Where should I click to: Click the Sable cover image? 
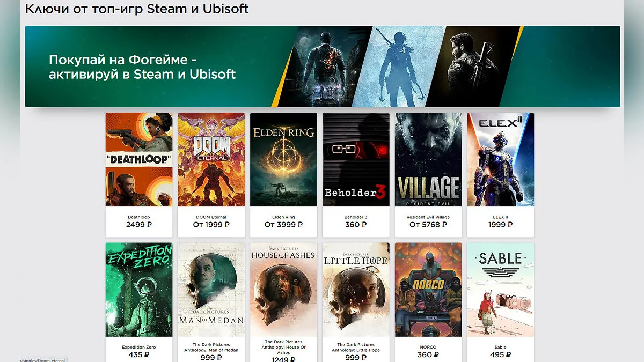pos(501,290)
